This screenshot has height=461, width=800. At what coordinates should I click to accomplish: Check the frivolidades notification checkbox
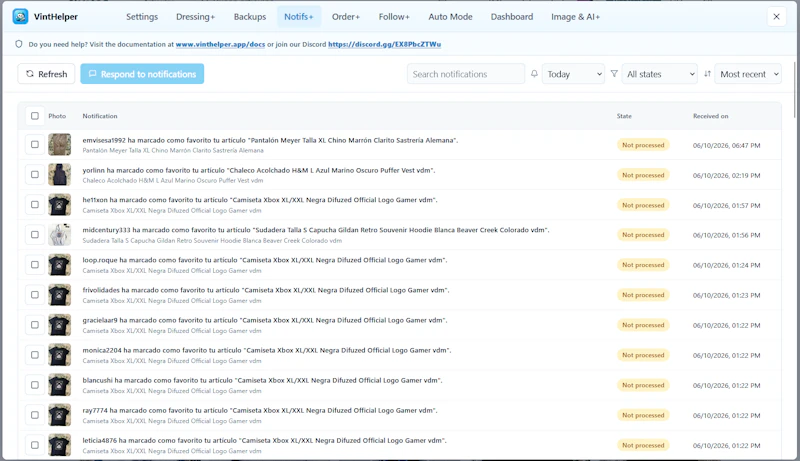coord(35,295)
